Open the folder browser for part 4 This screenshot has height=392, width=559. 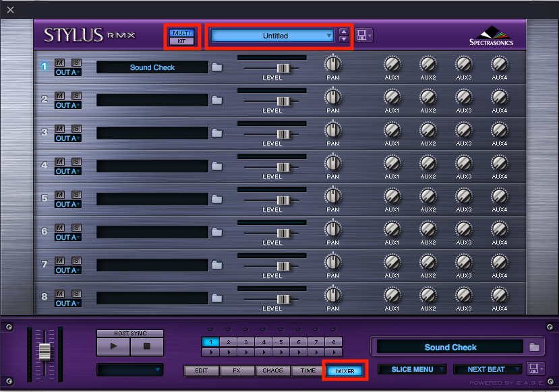(216, 166)
